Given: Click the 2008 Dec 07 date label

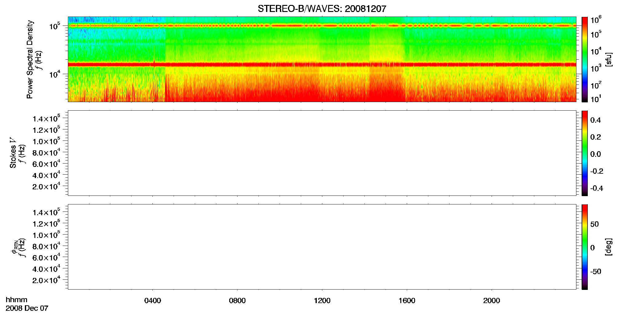Looking at the screenshot, I should 27,308.
